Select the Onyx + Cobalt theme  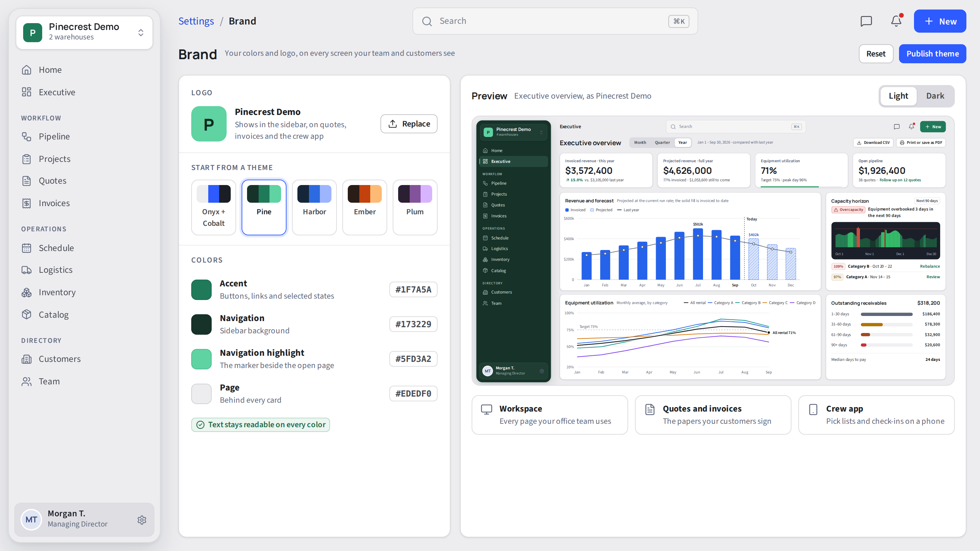[213, 207]
